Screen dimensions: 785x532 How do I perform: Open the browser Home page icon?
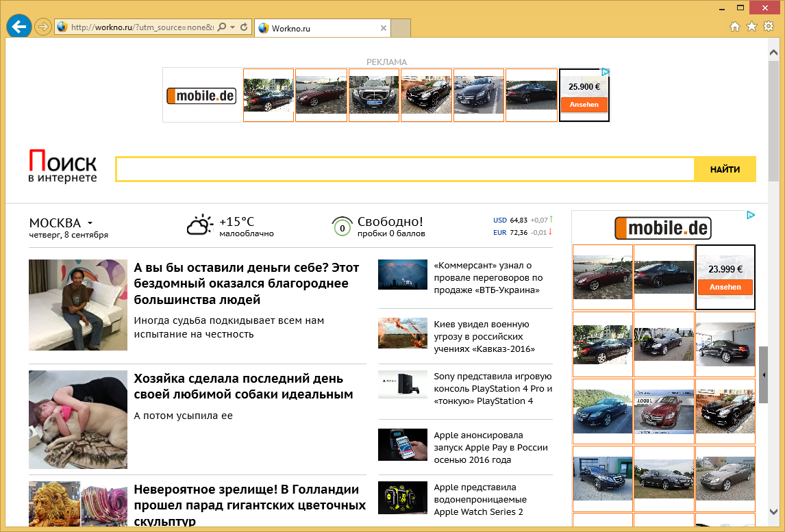(x=734, y=27)
